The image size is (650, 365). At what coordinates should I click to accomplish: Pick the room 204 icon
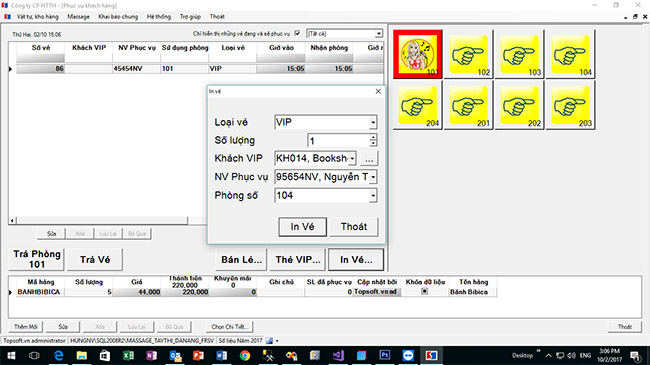coord(418,105)
